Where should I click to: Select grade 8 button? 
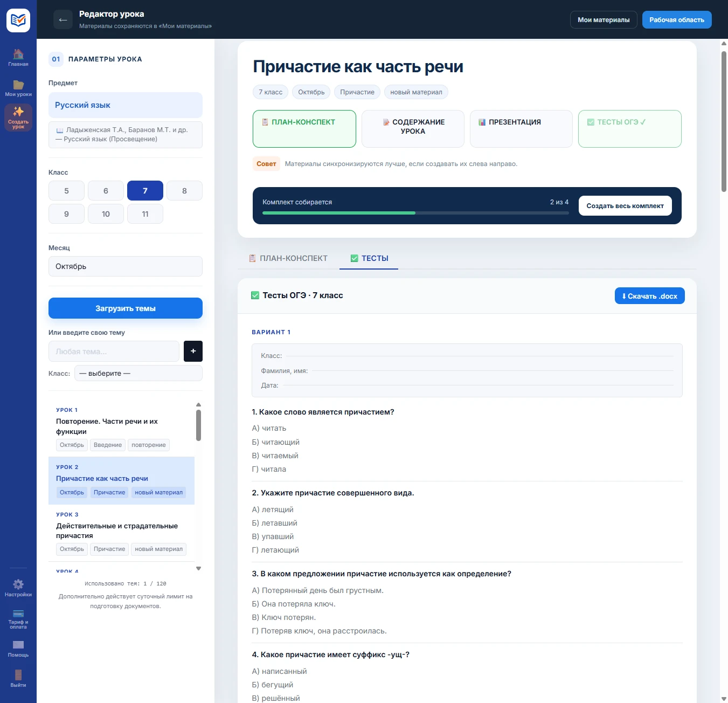184,191
